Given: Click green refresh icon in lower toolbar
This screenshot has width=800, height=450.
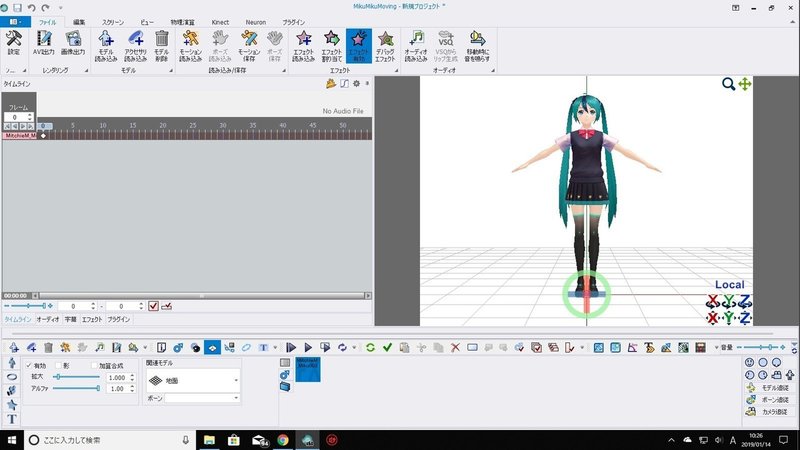Looking at the screenshot, I should coord(370,347).
